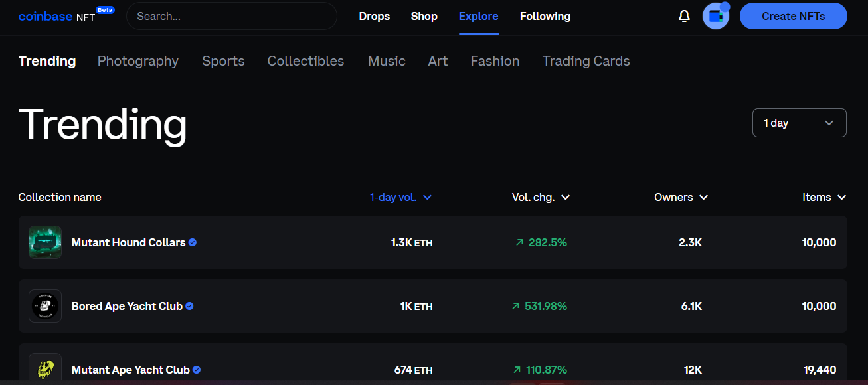Switch to the Photography tab
868x385 pixels.
click(138, 61)
